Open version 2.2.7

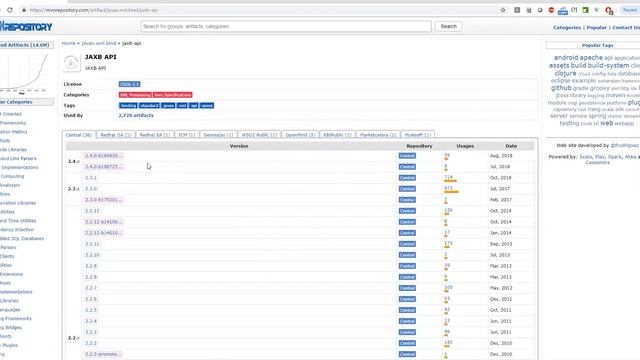click(x=91, y=288)
